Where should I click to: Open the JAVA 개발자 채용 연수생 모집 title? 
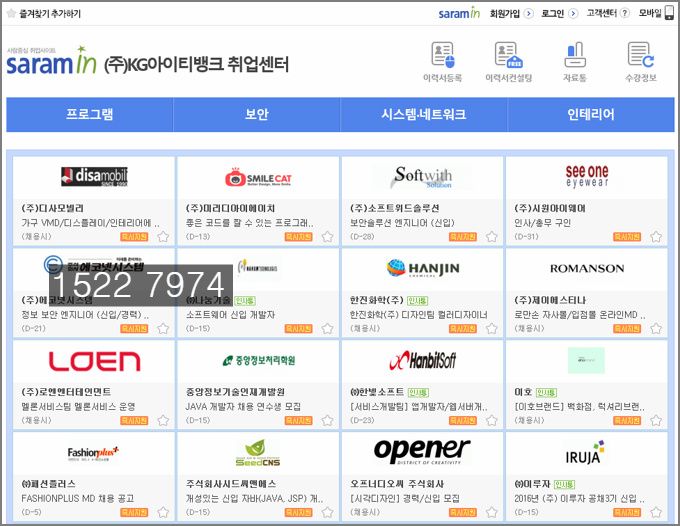pyautogui.click(x=243, y=407)
